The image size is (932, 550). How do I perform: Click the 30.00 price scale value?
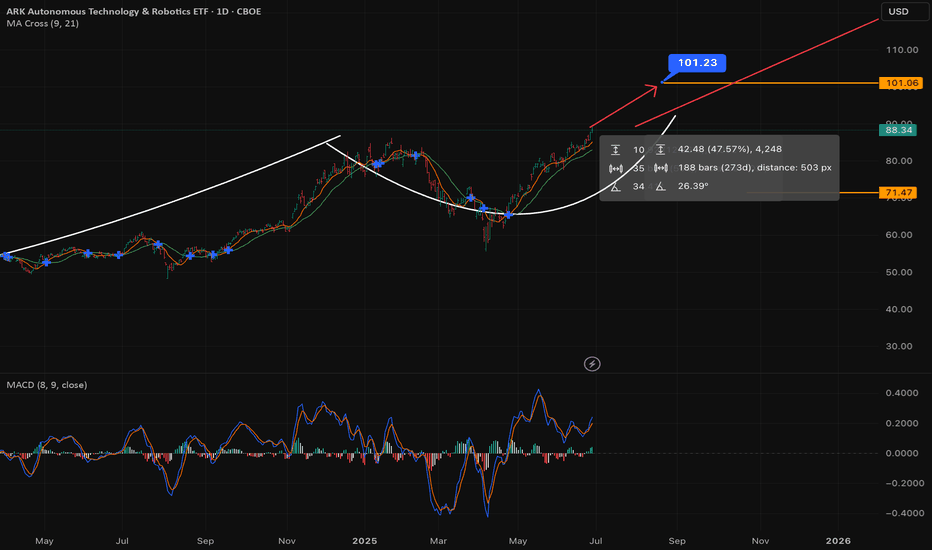coord(899,347)
